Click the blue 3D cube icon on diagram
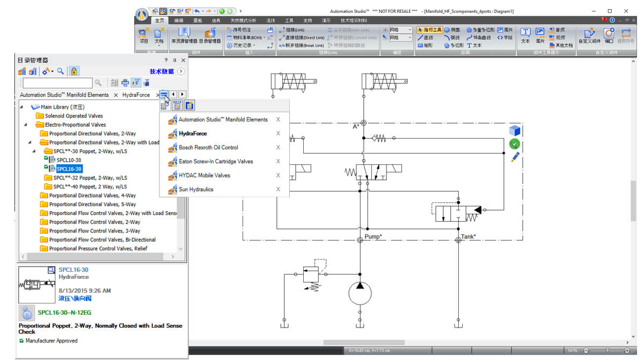Viewport: 644px width, 362px height. (x=515, y=131)
